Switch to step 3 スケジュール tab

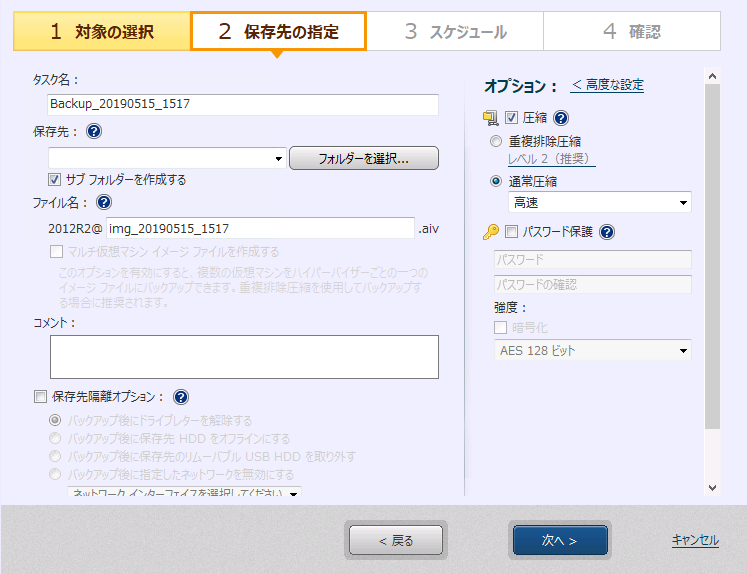(x=455, y=32)
